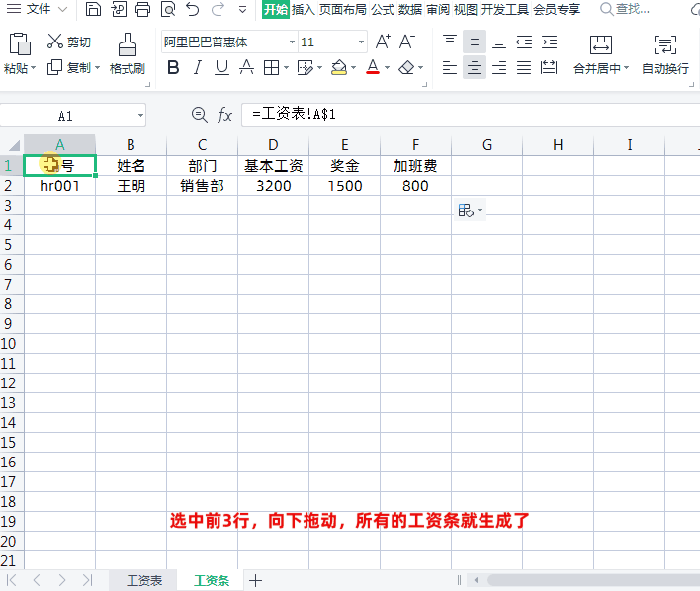This screenshot has width=700, height=591.
Task: Align text left horizontally
Action: [450, 68]
